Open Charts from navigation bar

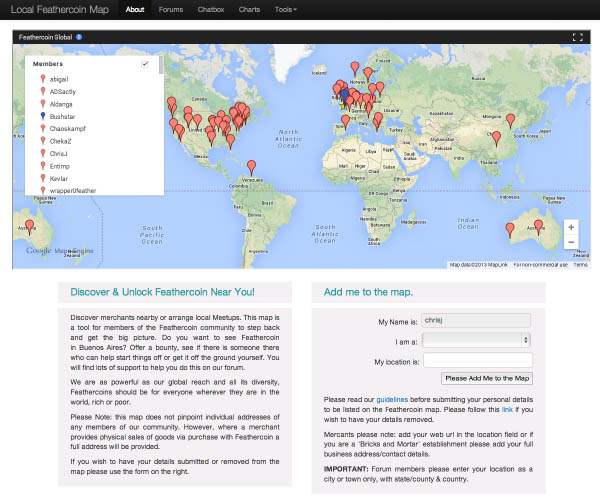pyautogui.click(x=249, y=10)
